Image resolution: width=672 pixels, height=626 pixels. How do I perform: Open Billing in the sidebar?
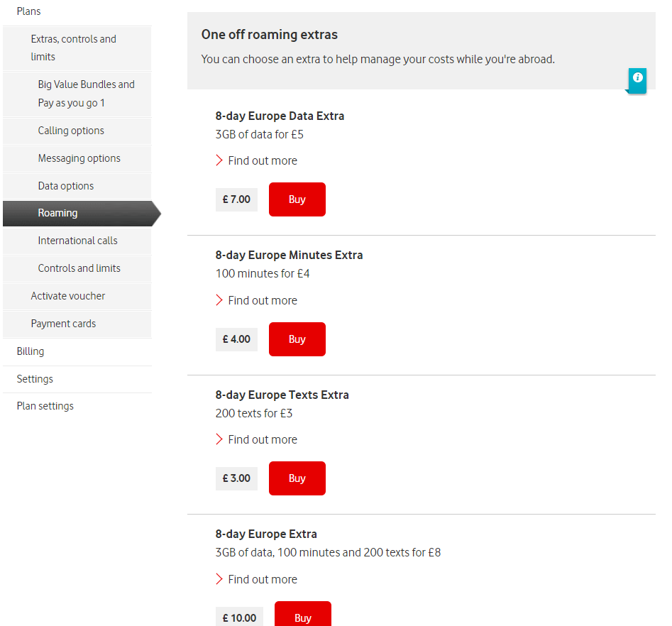(31, 351)
